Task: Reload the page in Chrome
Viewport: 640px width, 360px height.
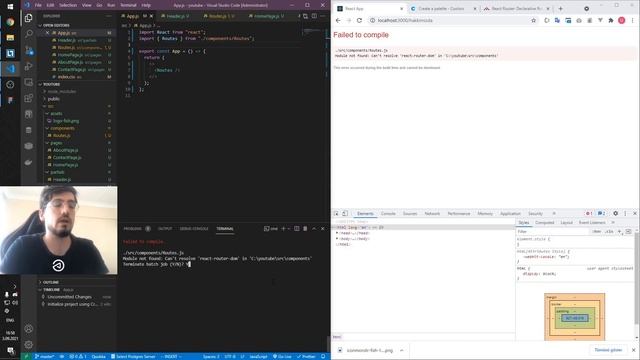Action: click(359, 20)
